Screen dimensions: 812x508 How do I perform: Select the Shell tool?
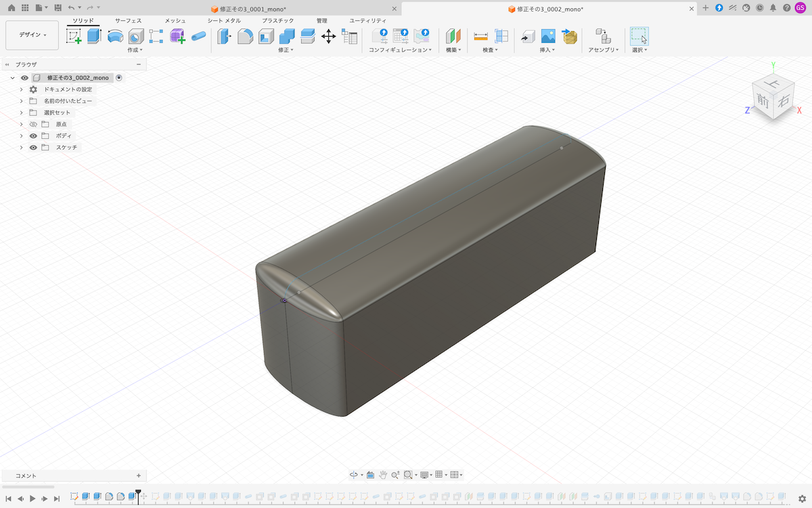(x=266, y=37)
